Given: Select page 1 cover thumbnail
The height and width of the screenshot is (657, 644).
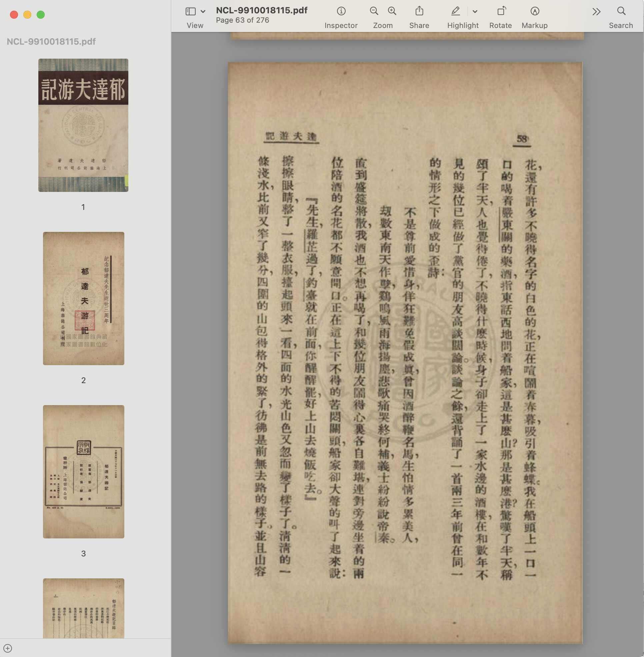Looking at the screenshot, I should pos(83,125).
